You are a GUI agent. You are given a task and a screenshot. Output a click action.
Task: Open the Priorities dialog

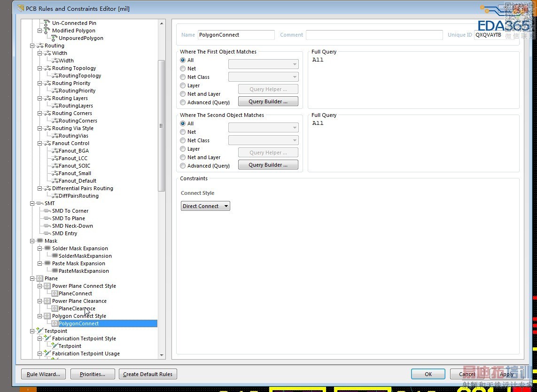coord(93,374)
